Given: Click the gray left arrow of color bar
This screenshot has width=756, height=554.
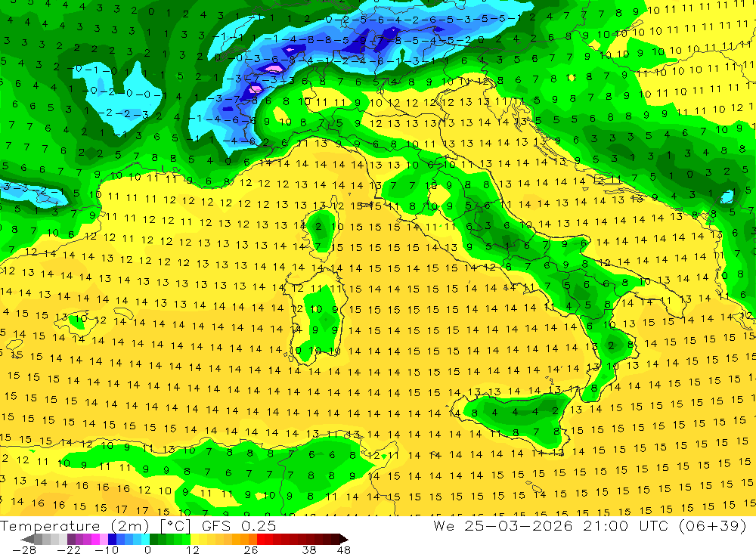Looking at the screenshot, I should (x=27, y=539).
